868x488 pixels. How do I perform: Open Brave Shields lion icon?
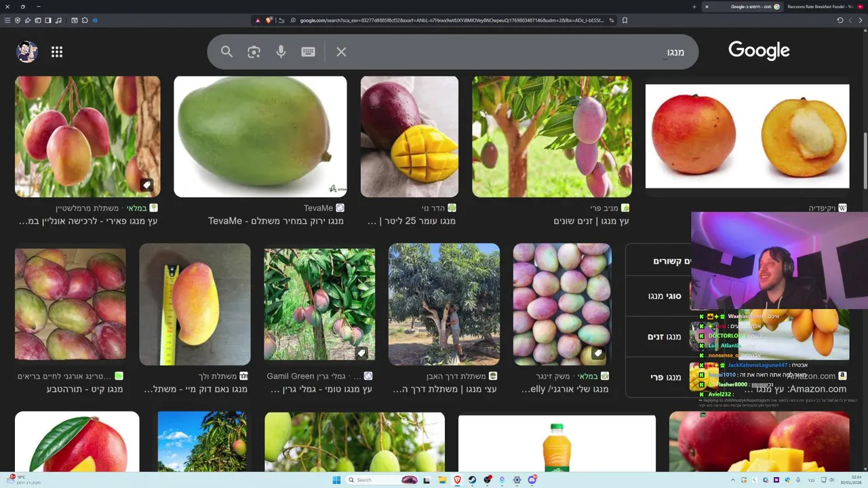tap(269, 20)
